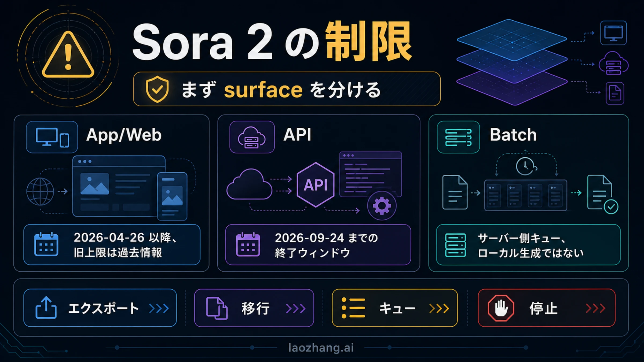Click the API cloud server header icon
This screenshot has width=644, height=362.
click(x=252, y=137)
